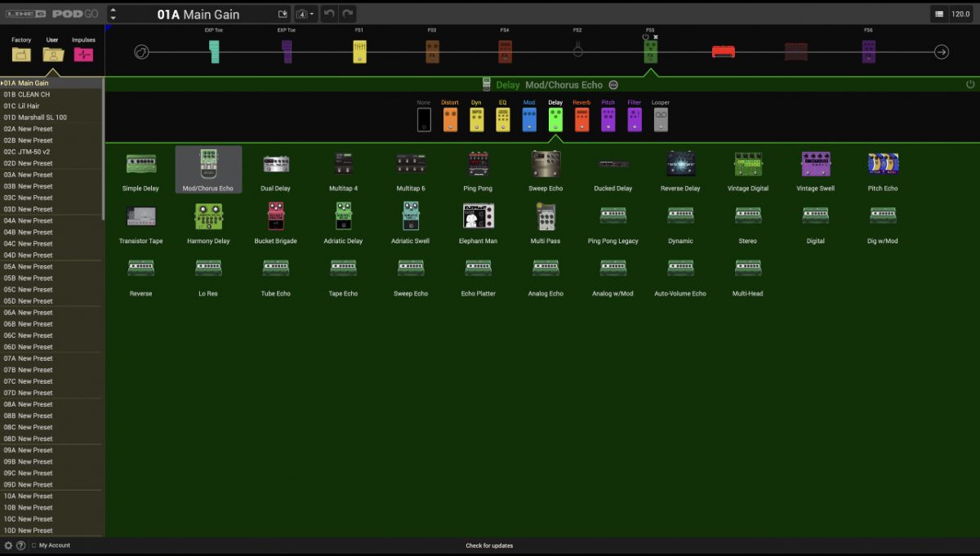Image resolution: width=980 pixels, height=556 pixels.
Task: Open the snapshot camera dropdown
Action: click(305, 14)
